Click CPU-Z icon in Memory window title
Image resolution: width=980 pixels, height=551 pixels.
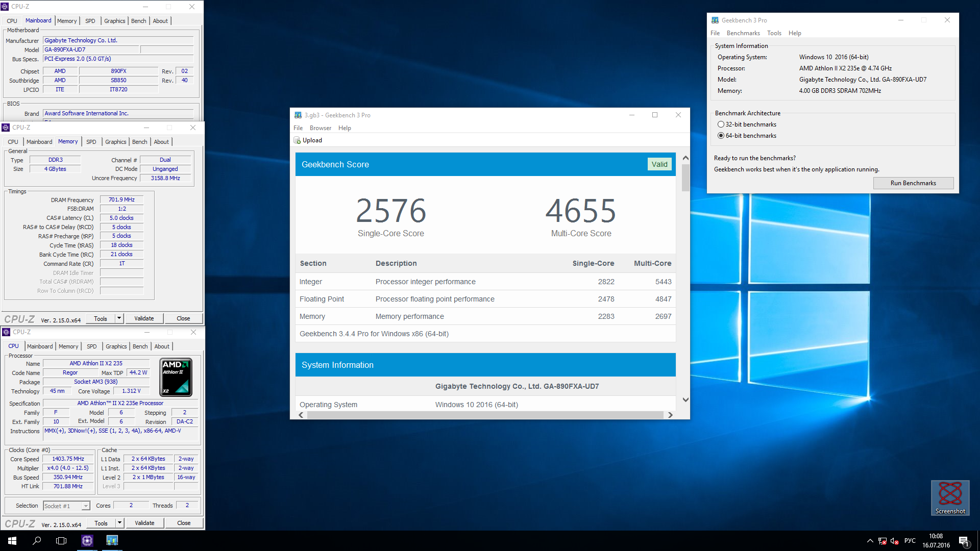(x=6, y=128)
